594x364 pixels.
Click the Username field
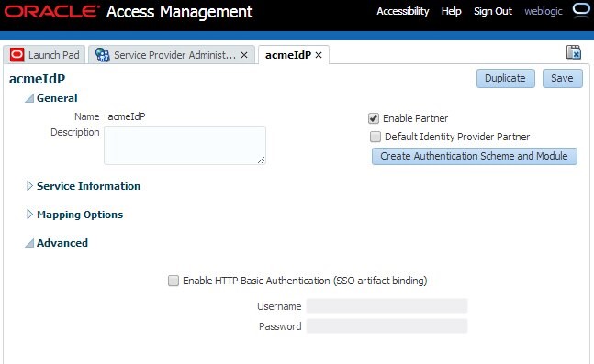tap(387, 305)
